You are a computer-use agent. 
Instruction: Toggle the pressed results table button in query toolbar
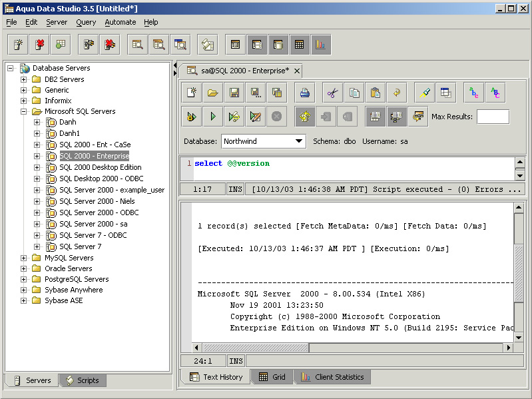tap(376, 117)
